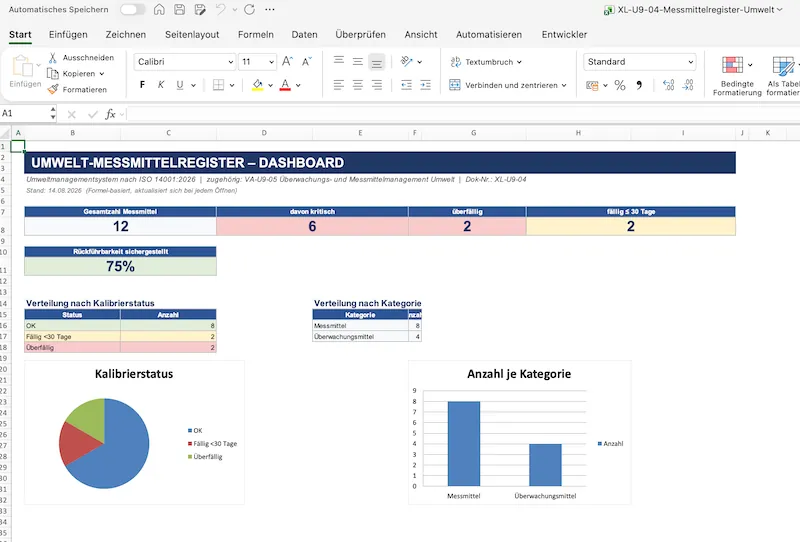
Task: Click in the formula bar field
Action: click(463, 114)
